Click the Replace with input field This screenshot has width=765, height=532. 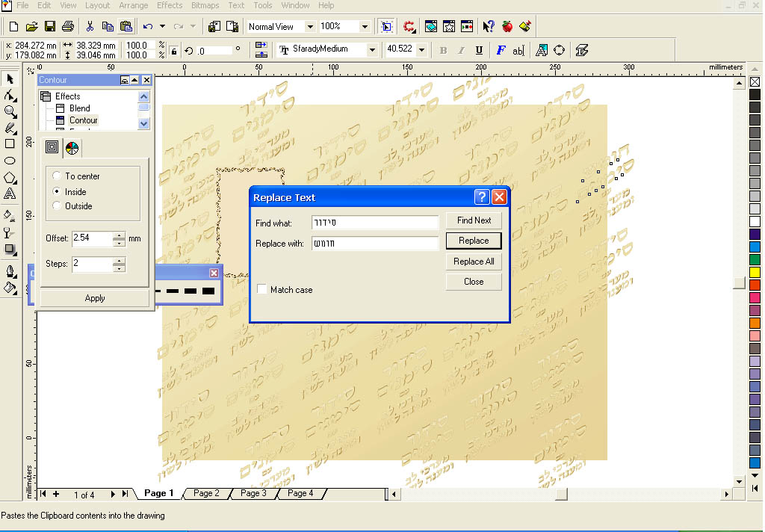coord(375,243)
